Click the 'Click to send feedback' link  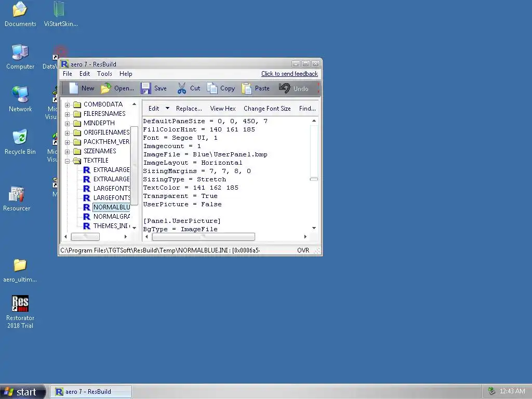click(289, 74)
